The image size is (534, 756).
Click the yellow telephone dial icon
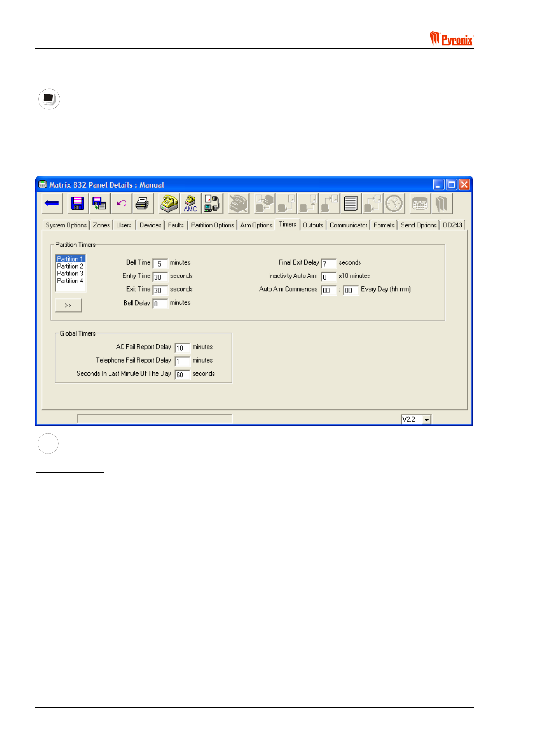[169, 204]
